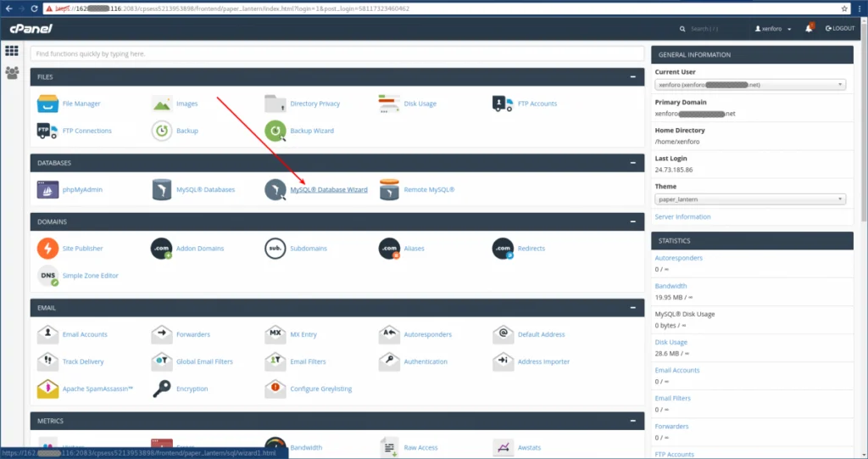Open Email Filters statistics link

672,398
